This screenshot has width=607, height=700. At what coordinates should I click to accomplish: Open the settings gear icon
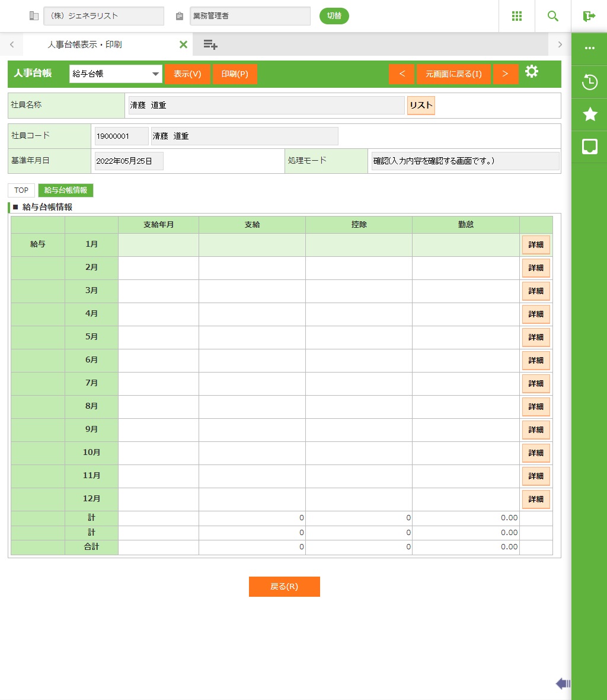(532, 72)
